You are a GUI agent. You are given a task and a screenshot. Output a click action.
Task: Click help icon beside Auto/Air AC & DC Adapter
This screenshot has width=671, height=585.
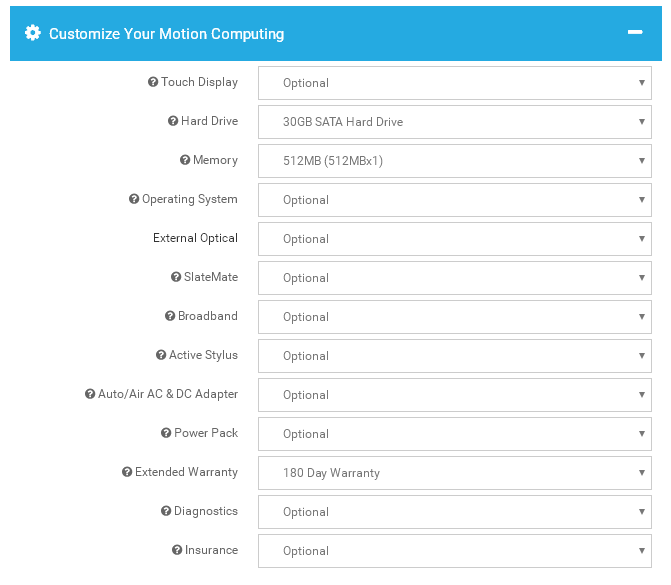tap(90, 394)
